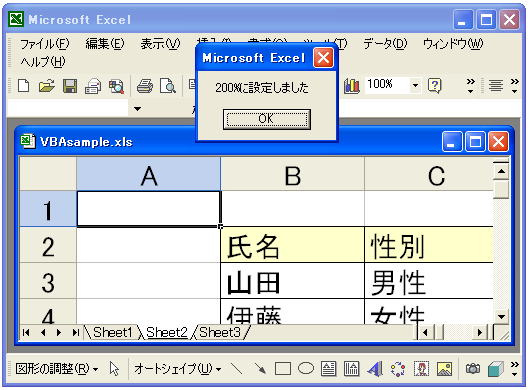The height and width of the screenshot is (390, 530).
Task: Click the Save floppy disk icon
Action: coord(70,86)
